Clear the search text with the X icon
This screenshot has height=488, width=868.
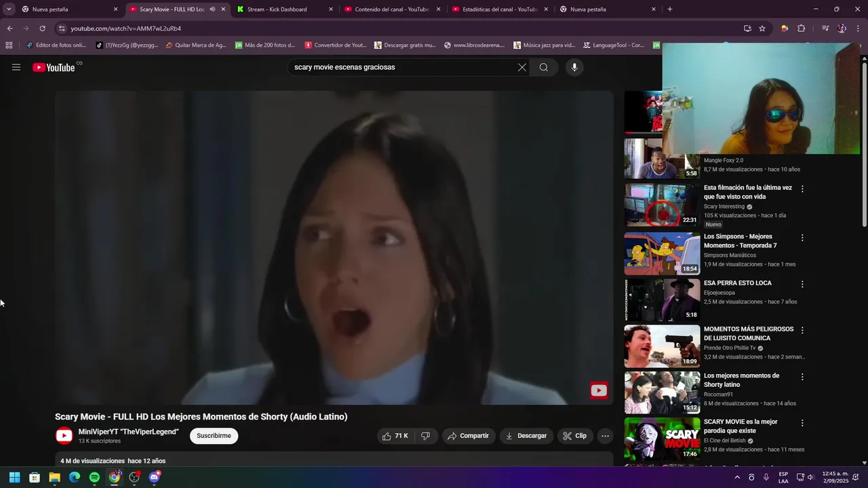(x=522, y=67)
